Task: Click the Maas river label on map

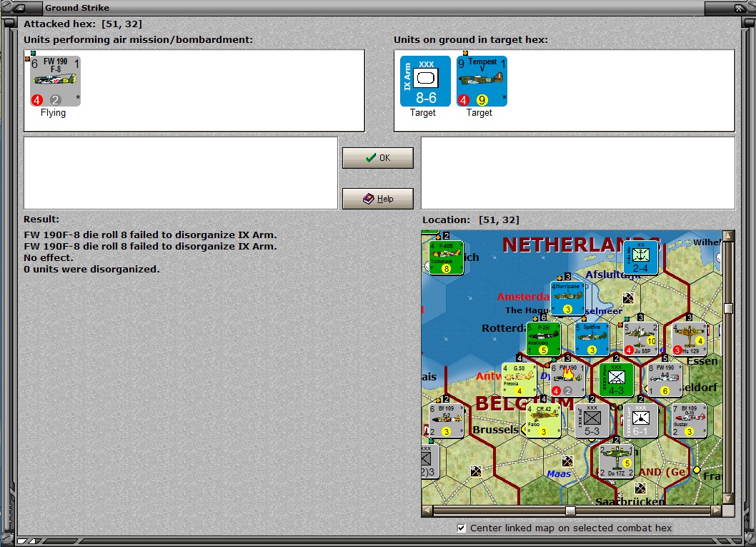Action: coord(559,473)
